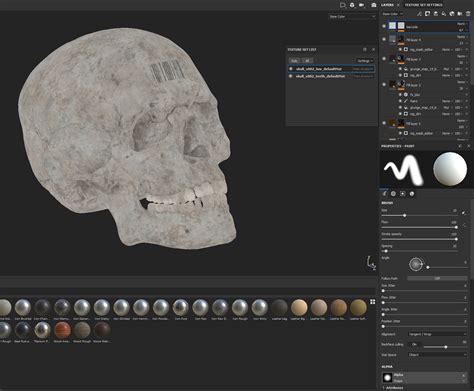Click the Solo button in Texture Set List

pos(294,61)
